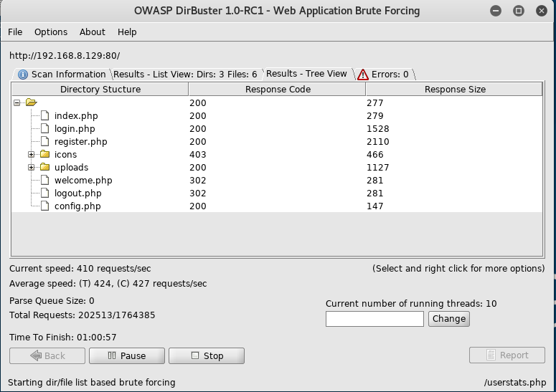The width and height of the screenshot is (556, 392).
Task: Click the Total Requests counter text
Action: tap(83, 315)
